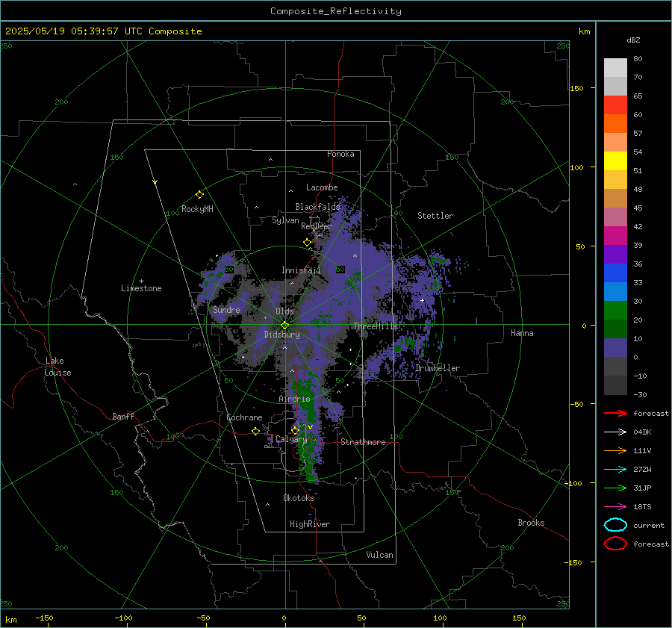
Task: Click the magenta dBZ color swatch
Action: [x=615, y=235]
